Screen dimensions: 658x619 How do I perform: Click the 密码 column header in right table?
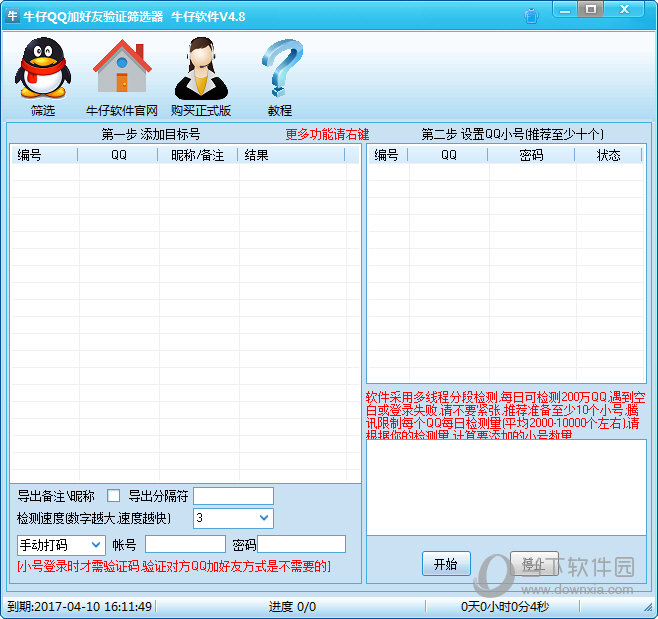pos(531,155)
